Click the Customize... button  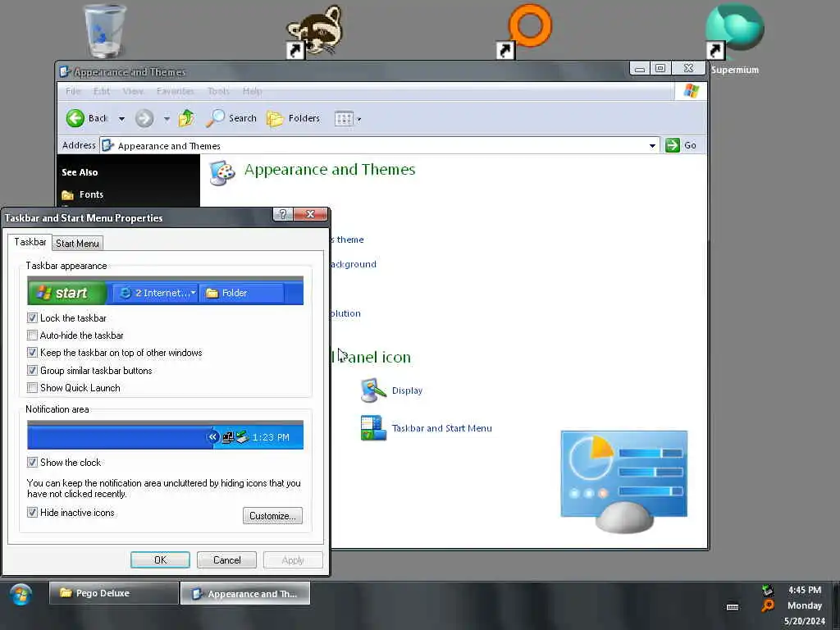[272, 515]
